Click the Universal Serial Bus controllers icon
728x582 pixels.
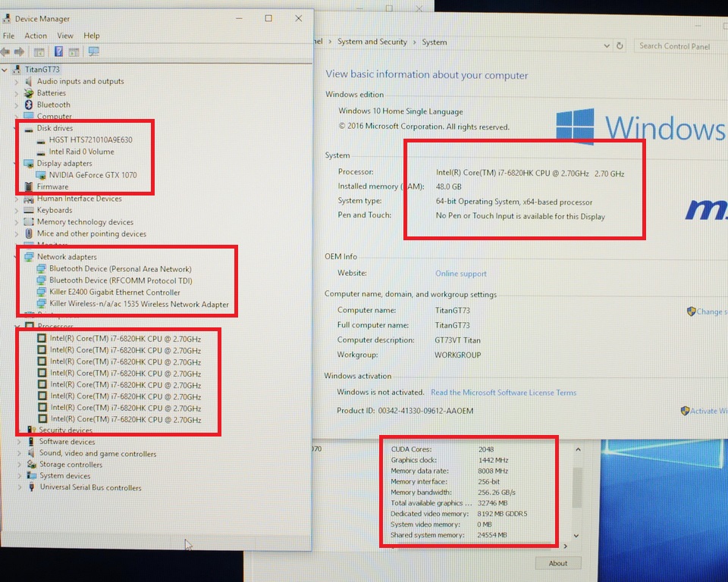tap(32, 487)
